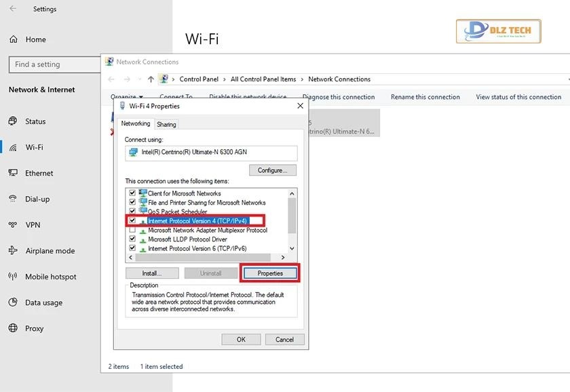Click the Home icon in Settings sidebar
The image size is (570, 392).
point(14,39)
